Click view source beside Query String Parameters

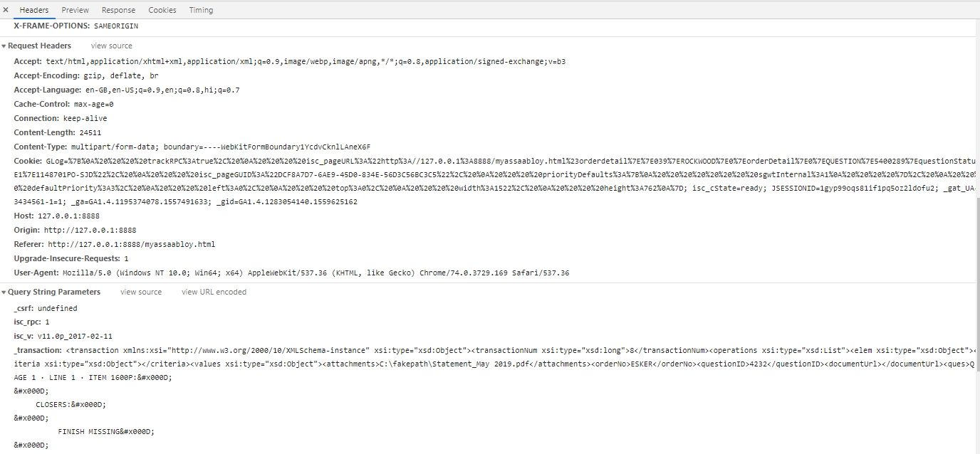coord(141,292)
